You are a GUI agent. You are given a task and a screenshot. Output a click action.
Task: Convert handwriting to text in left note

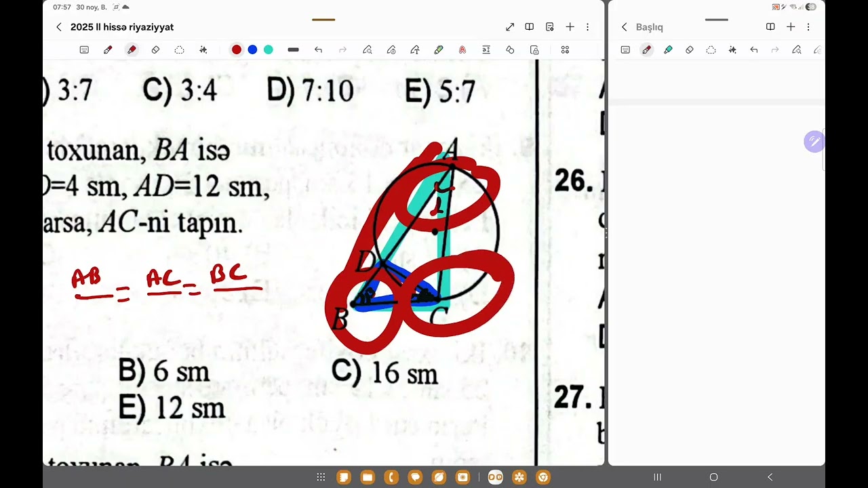tap(415, 49)
